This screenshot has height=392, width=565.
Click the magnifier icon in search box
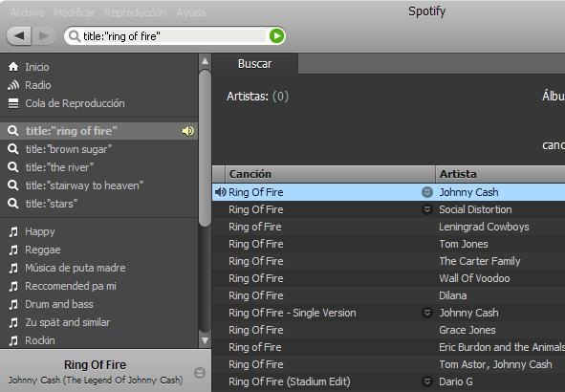[x=75, y=36]
